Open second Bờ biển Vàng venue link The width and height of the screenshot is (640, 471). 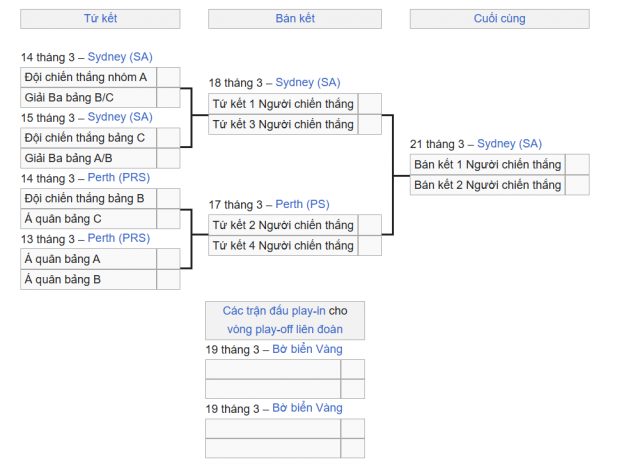coord(307,408)
